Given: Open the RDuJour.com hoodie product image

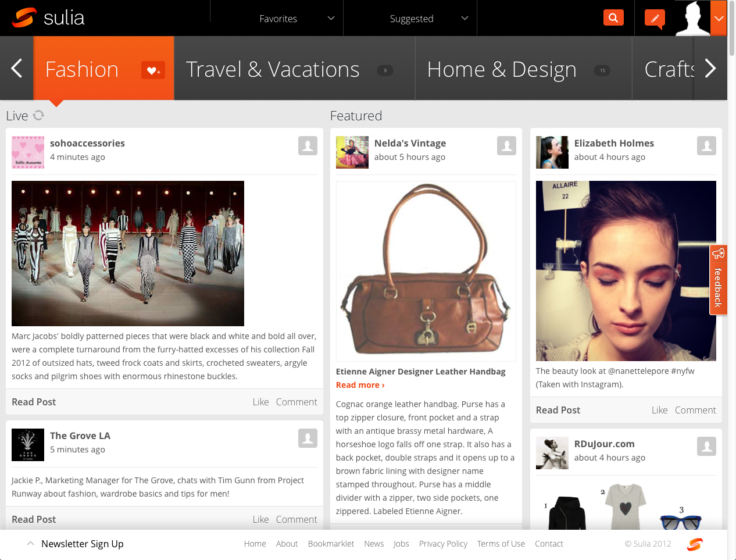Looking at the screenshot, I should click(567, 512).
